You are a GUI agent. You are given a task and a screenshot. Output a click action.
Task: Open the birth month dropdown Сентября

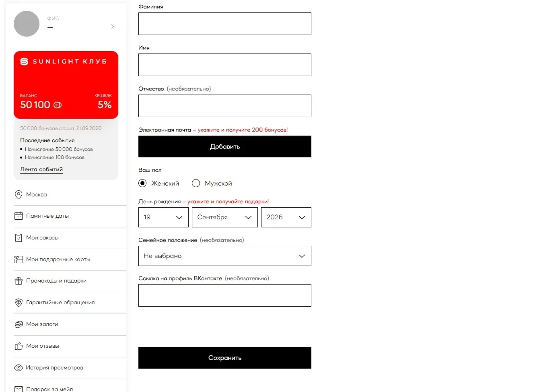(225, 217)
